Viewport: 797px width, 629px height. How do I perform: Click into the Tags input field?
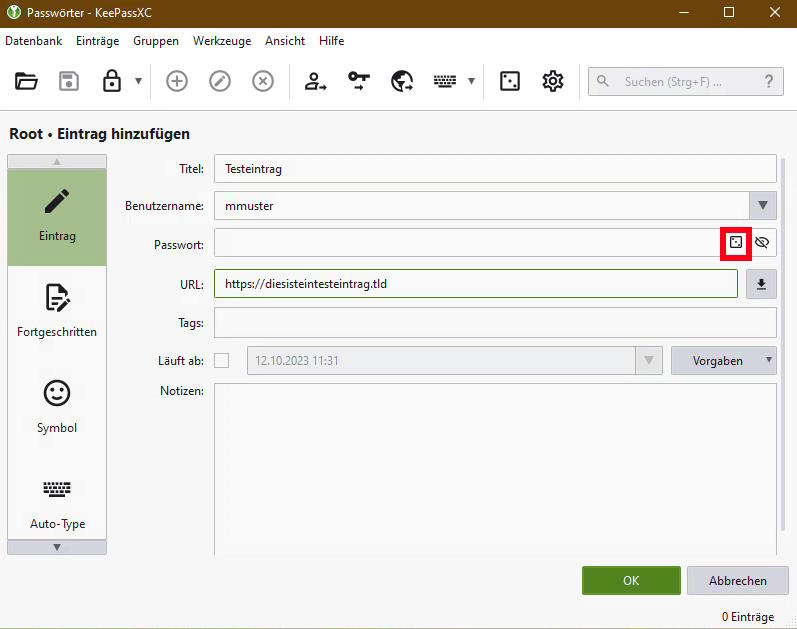[495, 323]
